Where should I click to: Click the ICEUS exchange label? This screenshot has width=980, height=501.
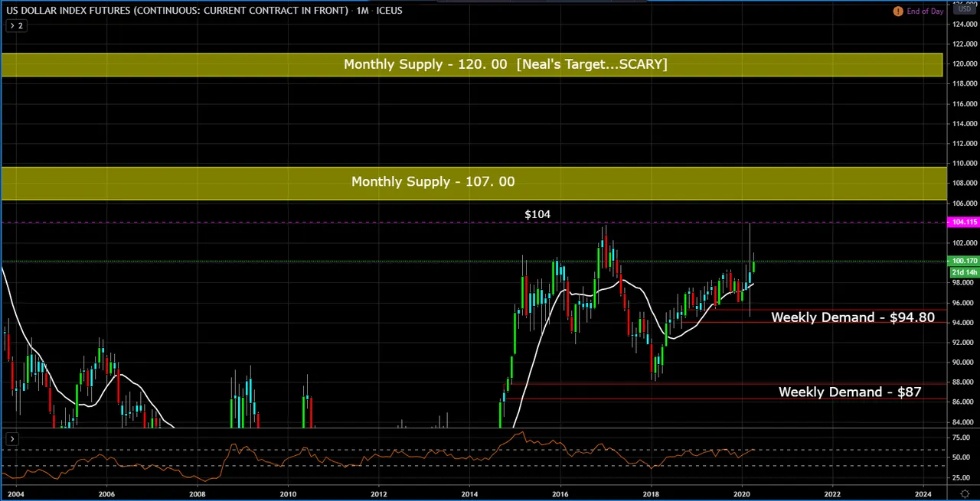[389, 11]
